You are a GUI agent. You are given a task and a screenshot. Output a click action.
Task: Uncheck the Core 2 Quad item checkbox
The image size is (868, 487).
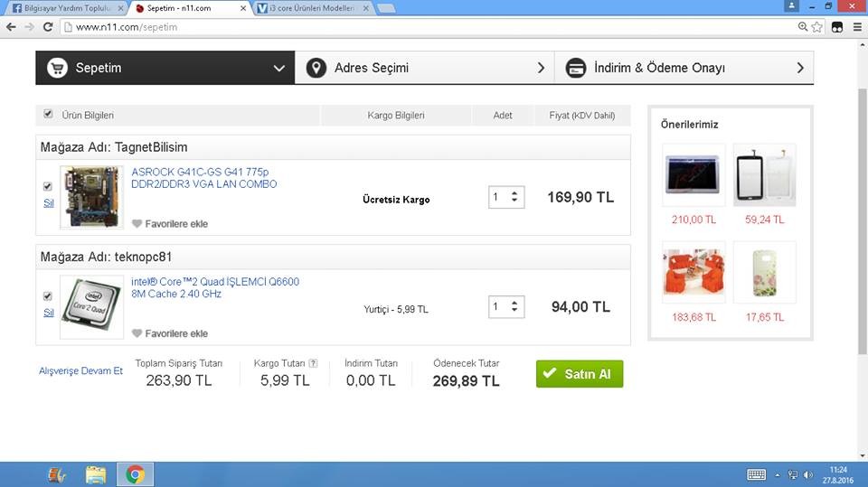[x=48, y=296]
